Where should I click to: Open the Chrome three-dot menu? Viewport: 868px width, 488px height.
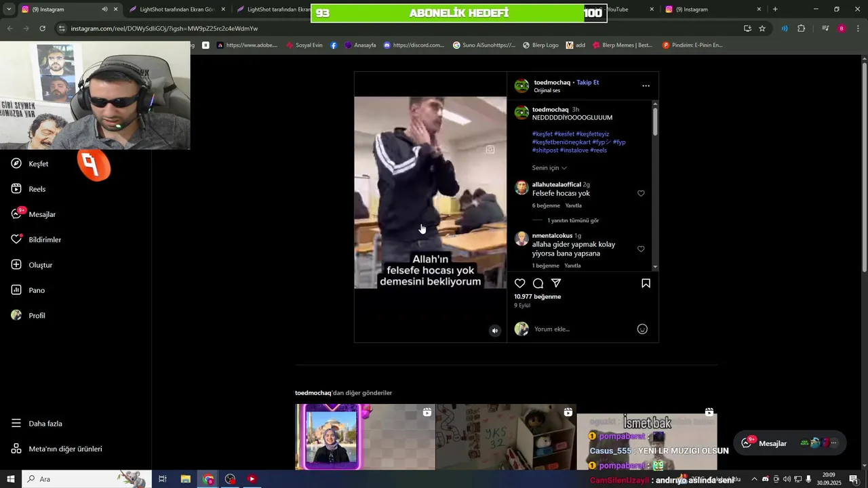coord(859,28)
